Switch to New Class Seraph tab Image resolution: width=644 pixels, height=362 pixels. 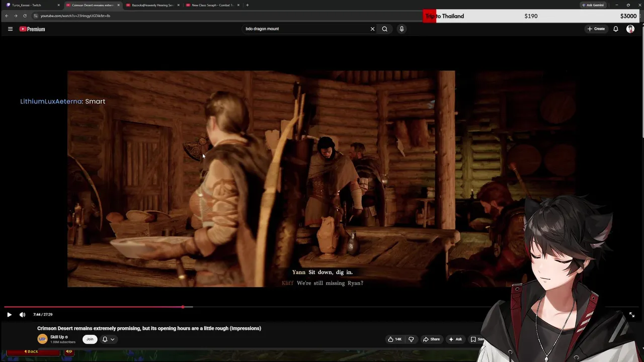click(212, 5)
